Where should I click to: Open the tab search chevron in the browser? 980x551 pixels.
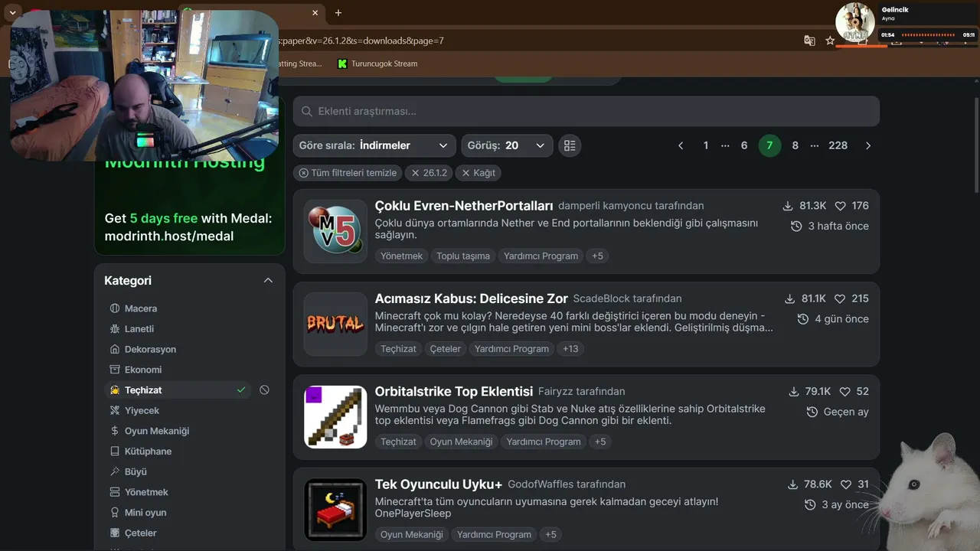point(12,12)
